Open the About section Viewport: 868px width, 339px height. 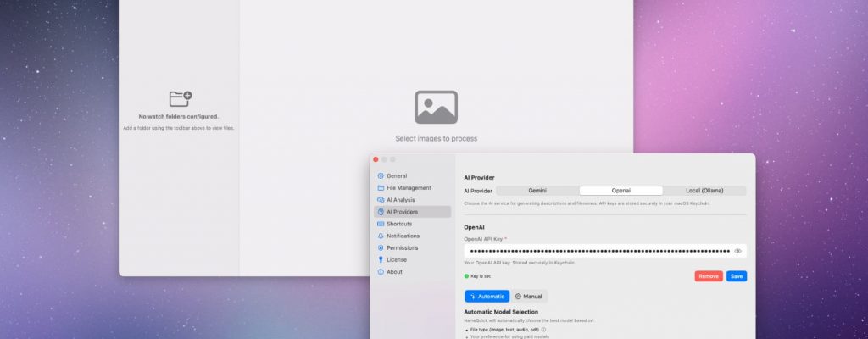click(394, 272)
